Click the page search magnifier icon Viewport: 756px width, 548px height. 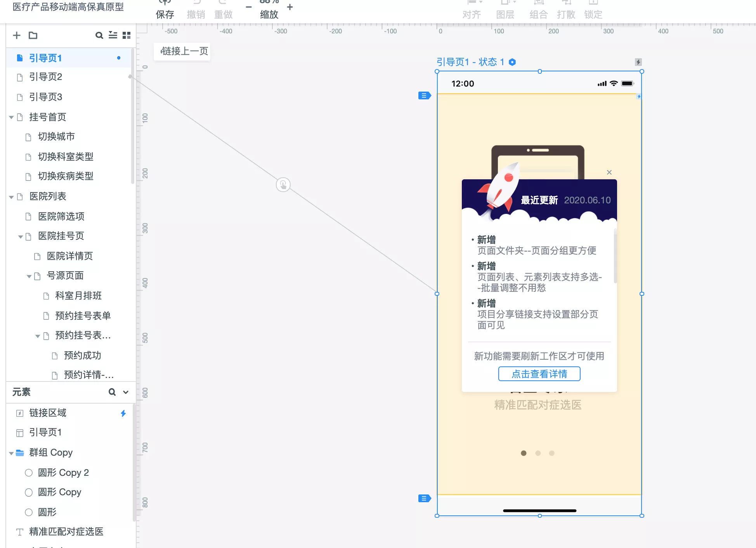point(99,35)
